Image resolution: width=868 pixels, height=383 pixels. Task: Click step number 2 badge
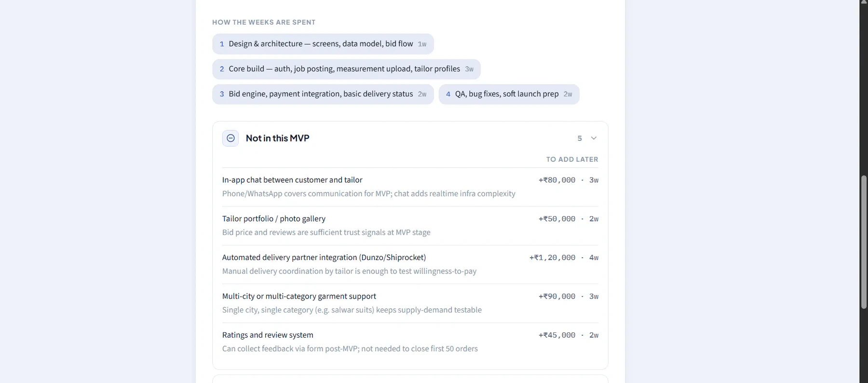click(x=222, y=69)
